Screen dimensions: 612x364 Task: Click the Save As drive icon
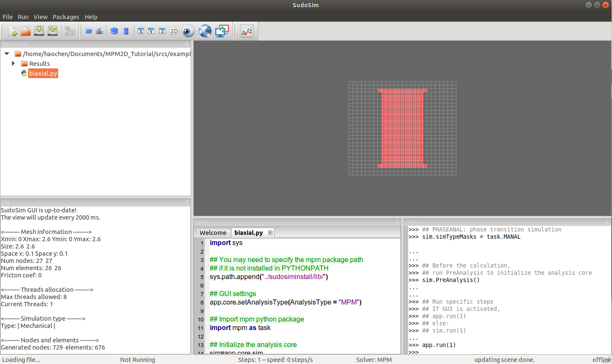click(53, 31)
